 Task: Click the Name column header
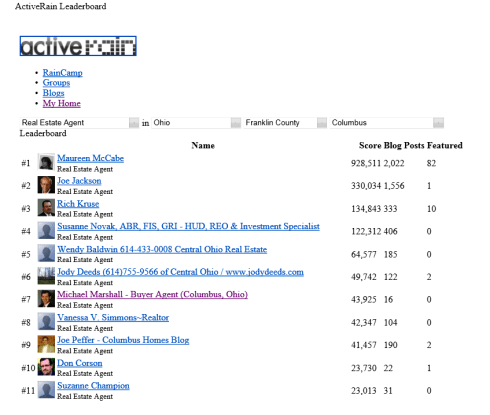203,146
